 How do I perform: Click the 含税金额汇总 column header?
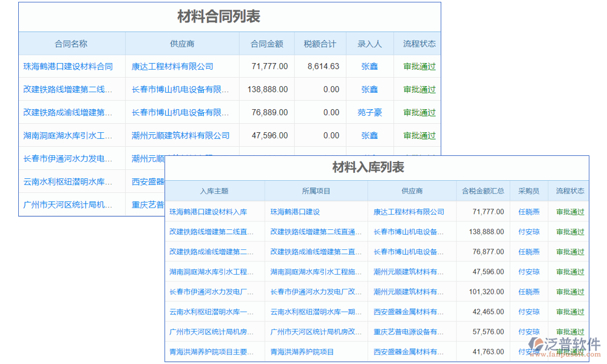click(x=483, y=190)
